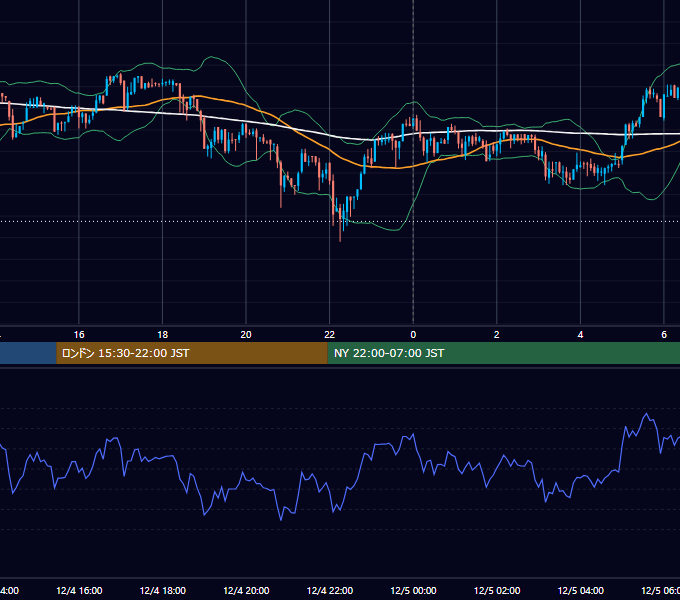Click the '4' hour axis label
680x600 pixels.
point(580,335)
